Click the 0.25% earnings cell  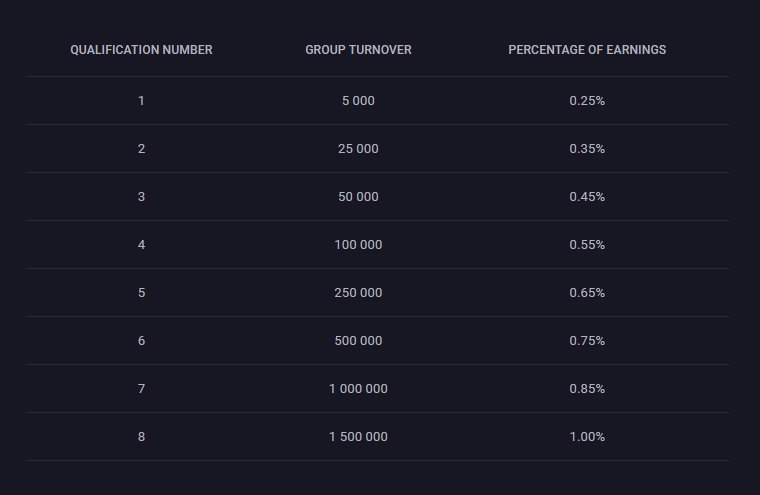click(x=587, y=101)
